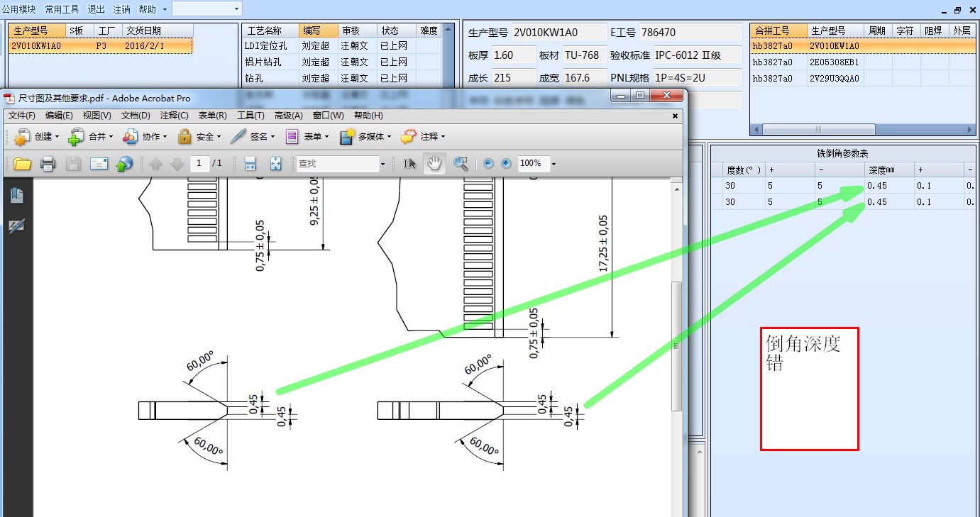Viewport: 980px width, 517px height.
Task: Click the Print icon in Acrobat toolbar
Action: [48, 164]
